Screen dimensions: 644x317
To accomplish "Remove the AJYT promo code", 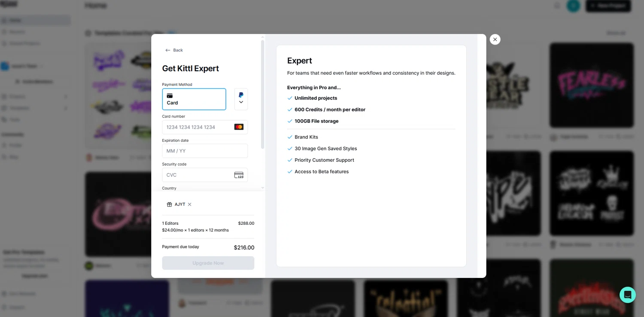I will [x=190, y=204].
